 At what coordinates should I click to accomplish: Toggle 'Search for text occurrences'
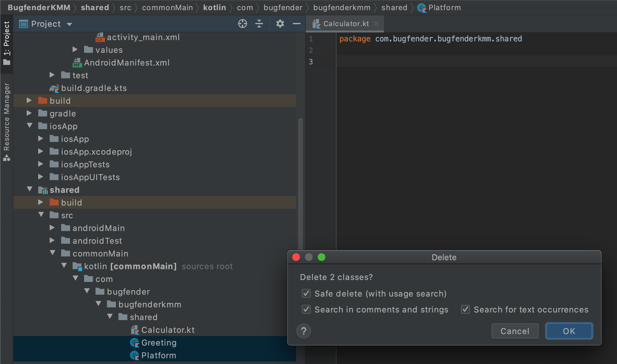coord(465,309)
